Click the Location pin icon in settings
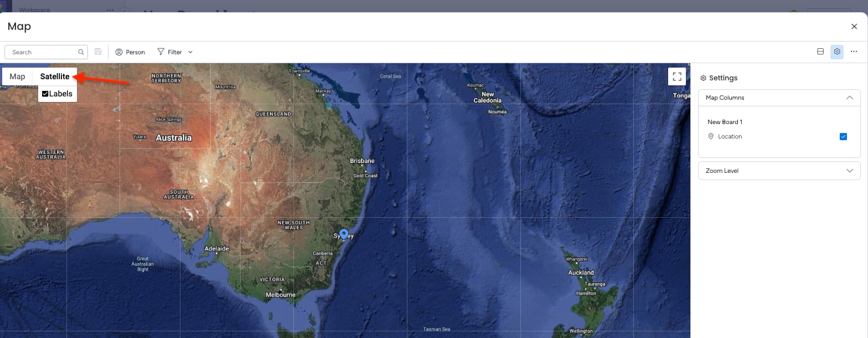Viewport: 868px width, 338px height. 711,136
